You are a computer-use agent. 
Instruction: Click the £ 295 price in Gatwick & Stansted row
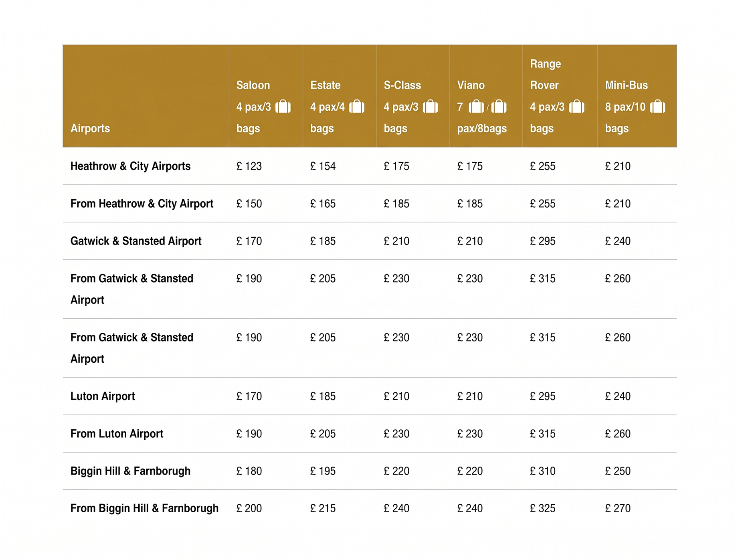point(543,241)
